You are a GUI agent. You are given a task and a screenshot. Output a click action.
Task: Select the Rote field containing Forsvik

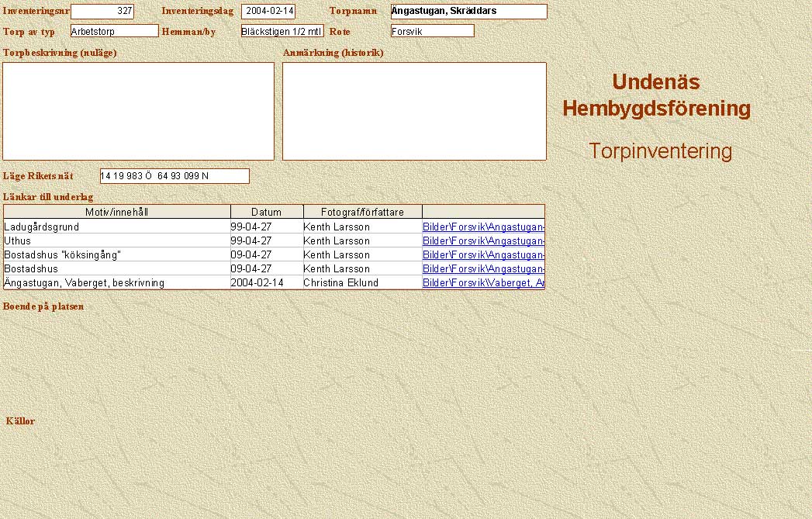(x=432, y=31)
